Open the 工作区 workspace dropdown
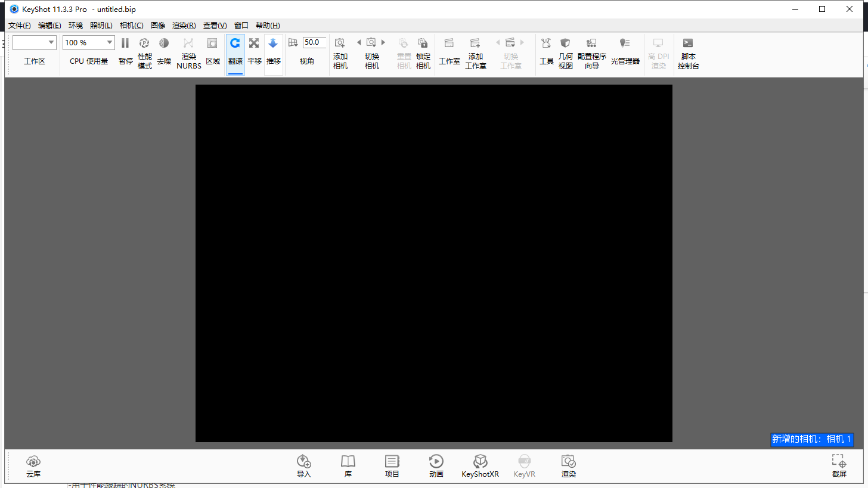The image size is (868, 488). [x=35, y=42]
